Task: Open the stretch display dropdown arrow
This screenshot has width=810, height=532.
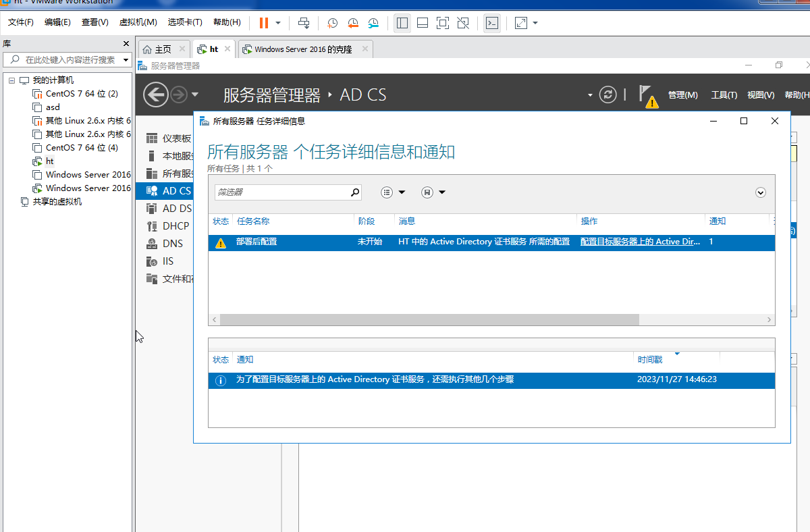Action: [x=535, y=23]
